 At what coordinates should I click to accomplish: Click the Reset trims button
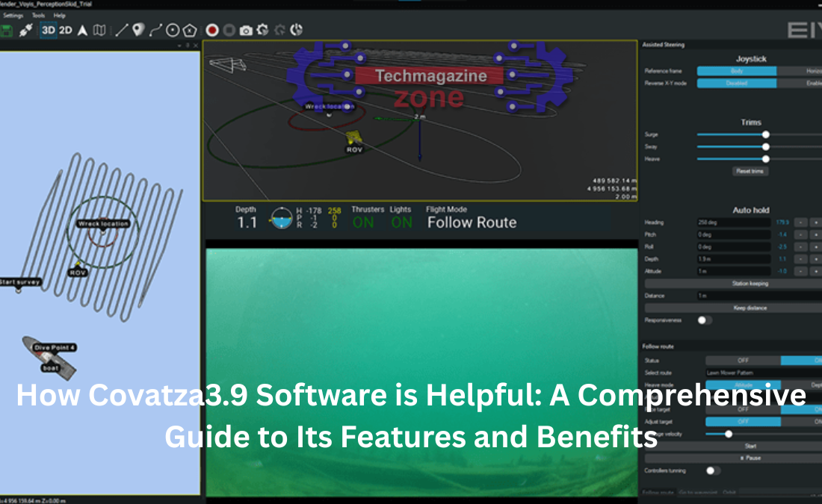(750, 171)
